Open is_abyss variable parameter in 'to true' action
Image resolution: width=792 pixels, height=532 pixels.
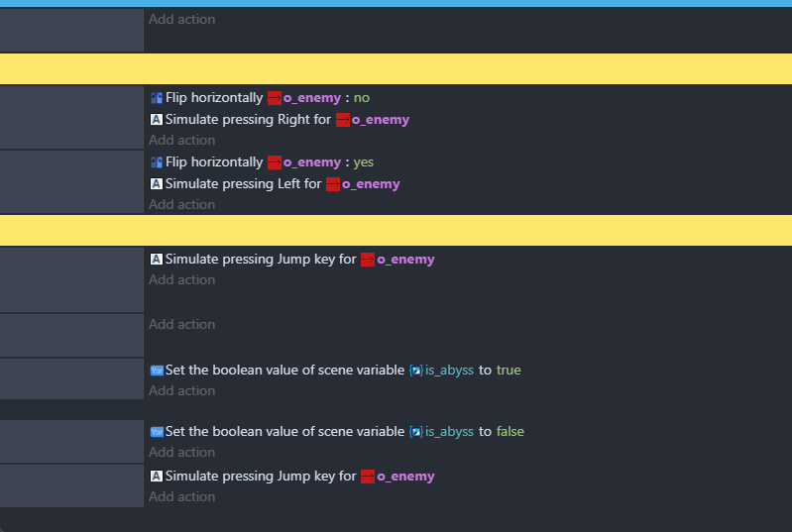(442, 370)
